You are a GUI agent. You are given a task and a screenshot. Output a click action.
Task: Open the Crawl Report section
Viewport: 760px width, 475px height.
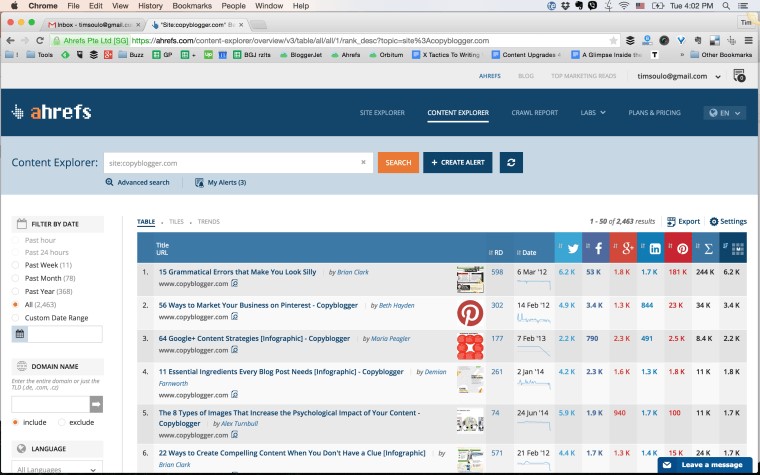coord(535,112)
